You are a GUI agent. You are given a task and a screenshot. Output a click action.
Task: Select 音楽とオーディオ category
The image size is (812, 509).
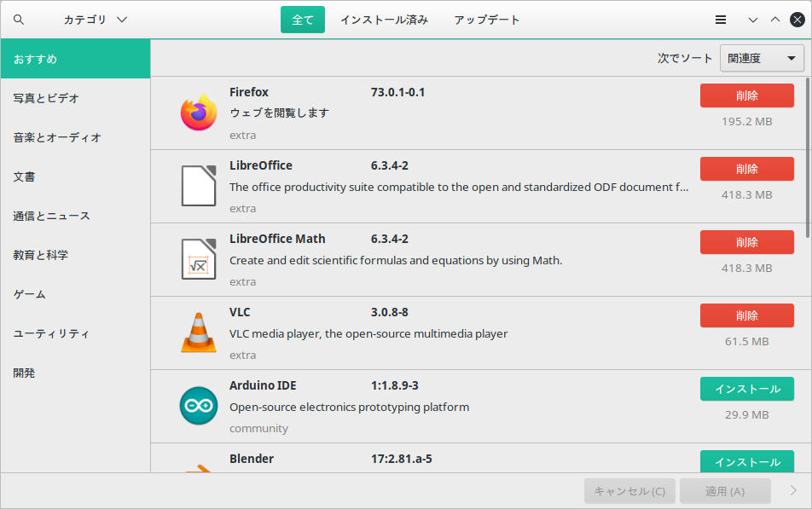point(76,138)
